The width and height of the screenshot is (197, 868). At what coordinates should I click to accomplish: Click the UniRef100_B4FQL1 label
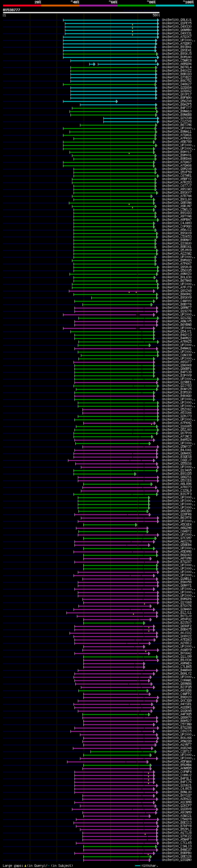pyautogui.click(x=176, y=778)
